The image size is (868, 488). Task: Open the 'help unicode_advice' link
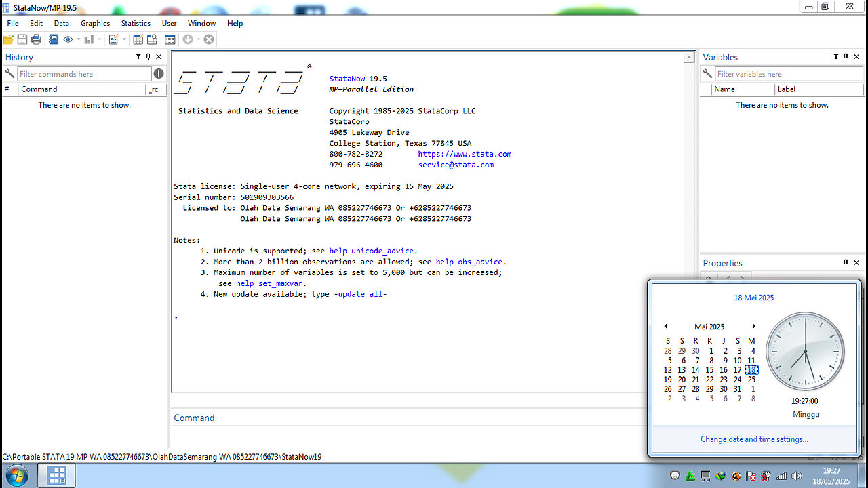click(x=373, y=251)
